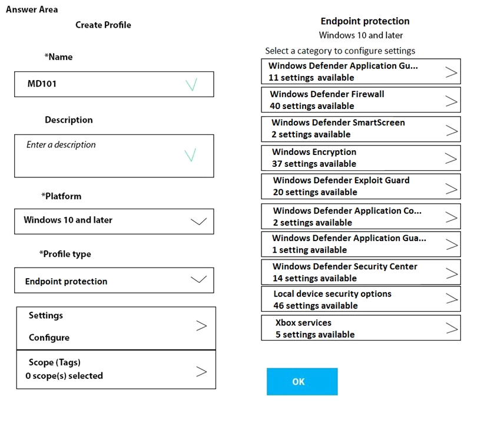The width and height of the screenshot is (504, 429).
Task: Open category with 11 settings available
Action: [x=361, y=71]
